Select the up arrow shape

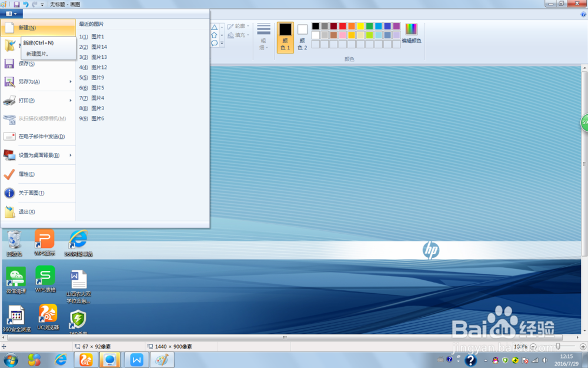pos(214,35)
